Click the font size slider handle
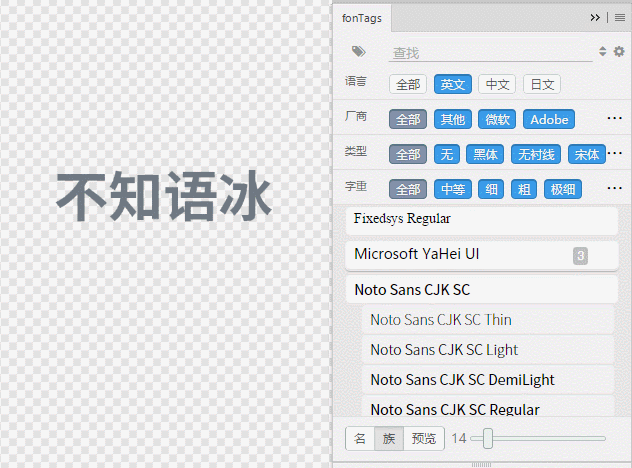Viewport: 632px width, 468px height. [488, 438]
